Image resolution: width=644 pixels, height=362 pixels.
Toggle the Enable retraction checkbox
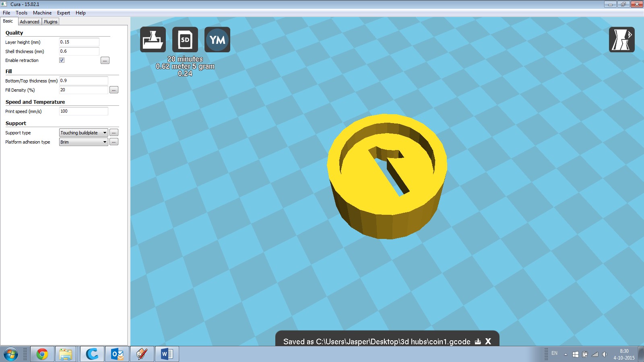[62, 60]
